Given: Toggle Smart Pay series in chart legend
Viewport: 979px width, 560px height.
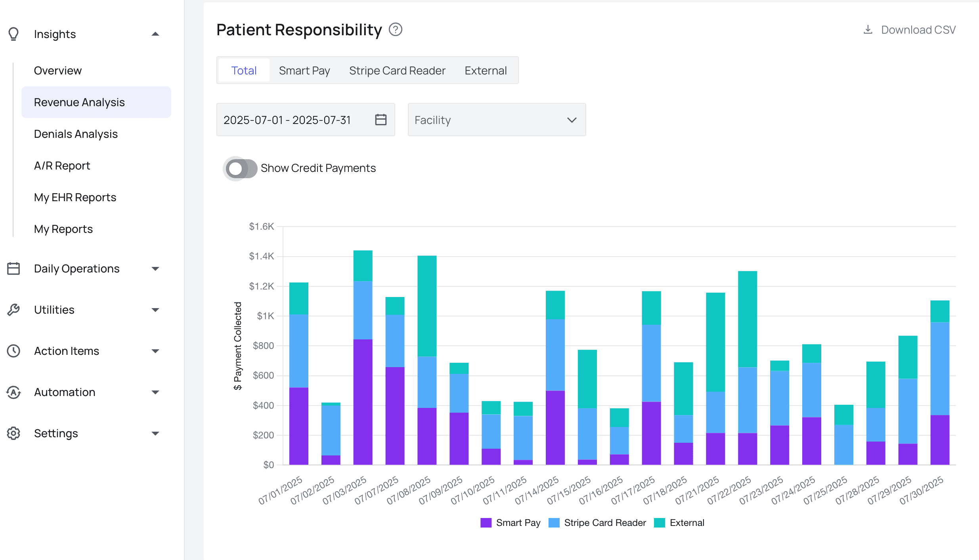Looking at the screenshot, I should tap(518, 523).
